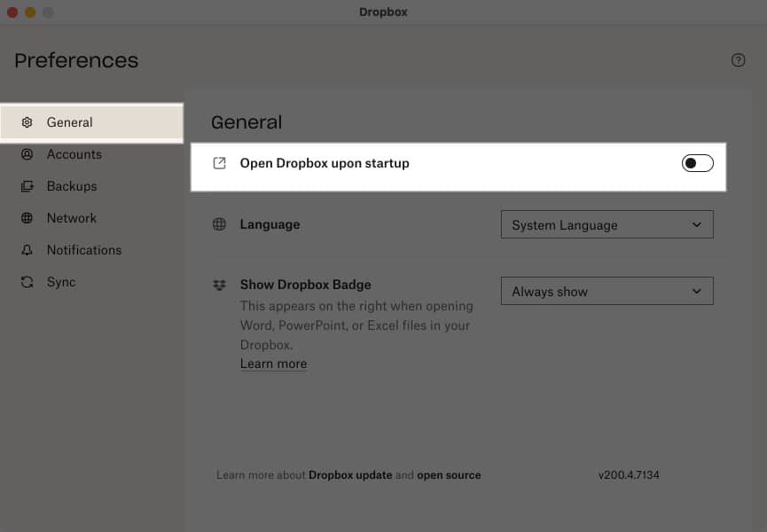Click the General gear icon in sidebar
Screen dimensions: 767x532
[27, 122]
